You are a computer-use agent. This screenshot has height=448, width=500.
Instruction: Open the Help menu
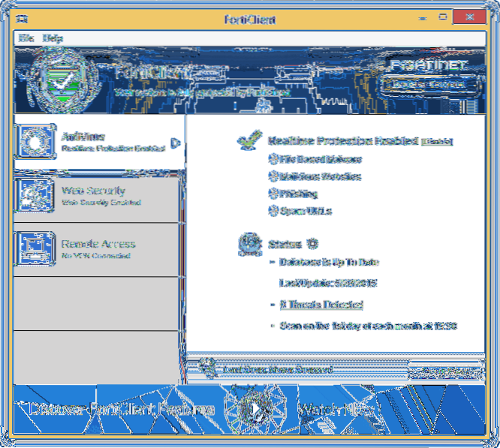coord(53,38)
